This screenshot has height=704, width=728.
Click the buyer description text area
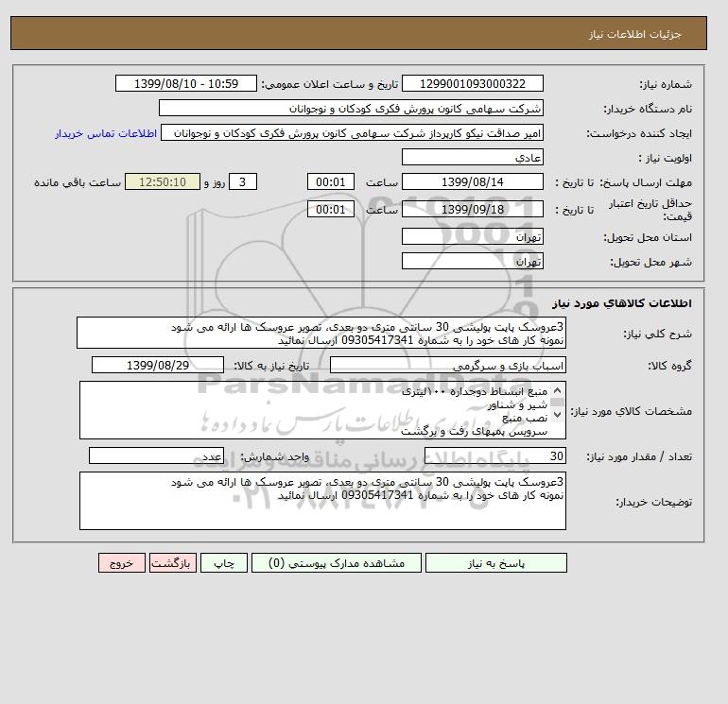[322, 501]
